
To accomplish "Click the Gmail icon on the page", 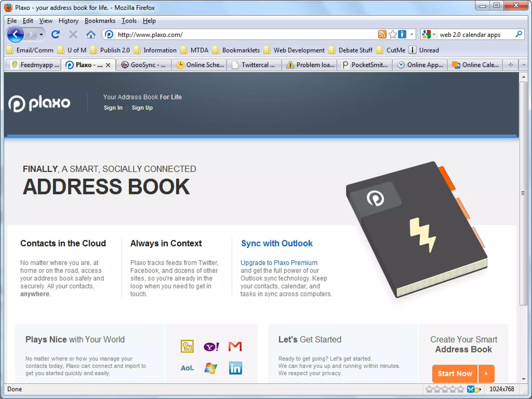I will tap(235, 346).
